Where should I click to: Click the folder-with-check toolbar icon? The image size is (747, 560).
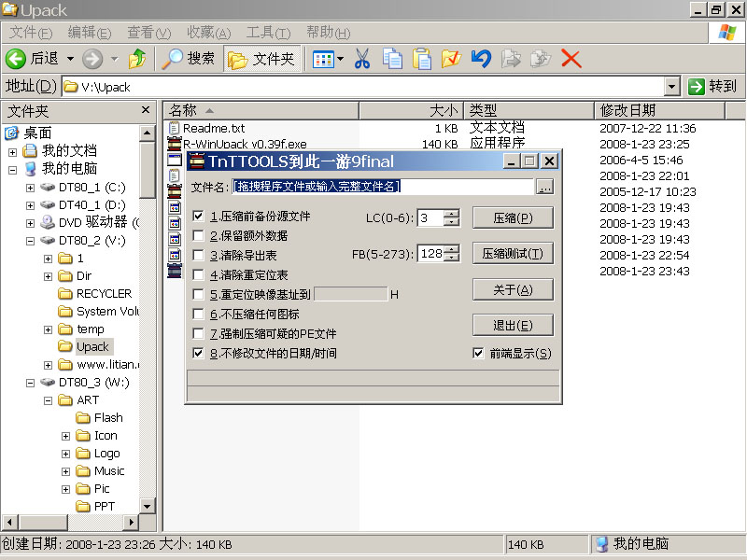tap(451, 59)
